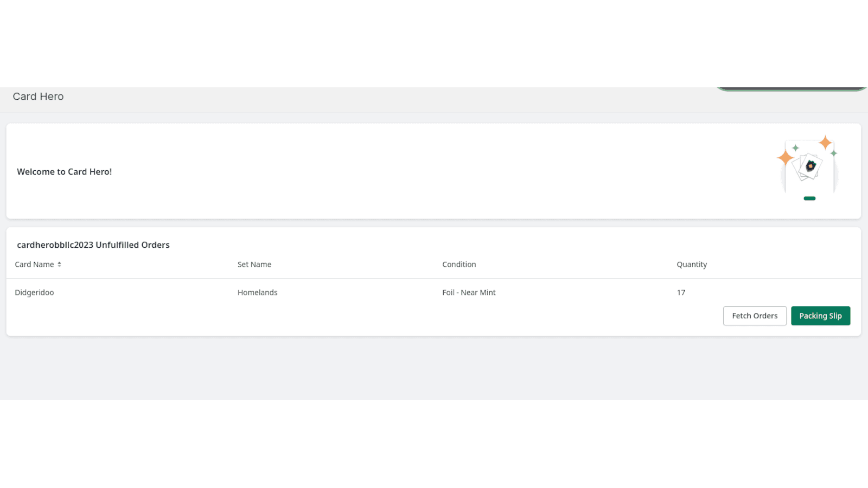
Task: Click the green pill under the illustration
Action: (809, 198)
